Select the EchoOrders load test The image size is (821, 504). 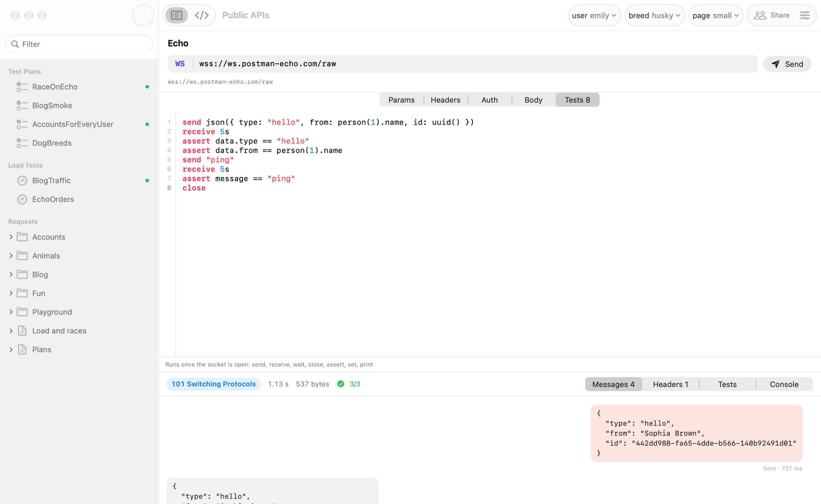tap(79, 199)
